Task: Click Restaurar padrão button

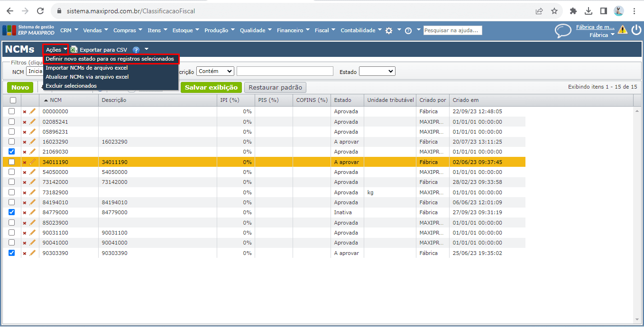Action: pyautogui.click(x=275, y=88)
